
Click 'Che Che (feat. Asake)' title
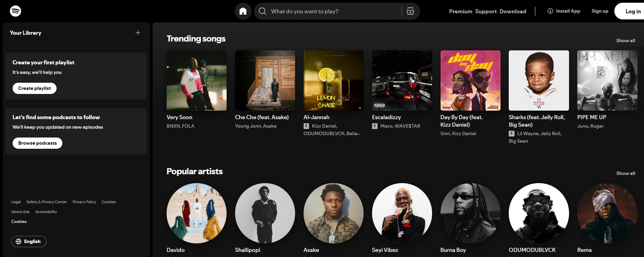click(x=262, y=117)
